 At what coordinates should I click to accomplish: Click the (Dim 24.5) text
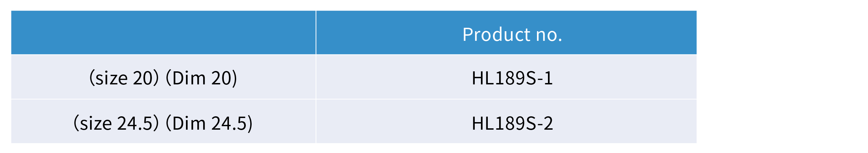tap(209, 123)
